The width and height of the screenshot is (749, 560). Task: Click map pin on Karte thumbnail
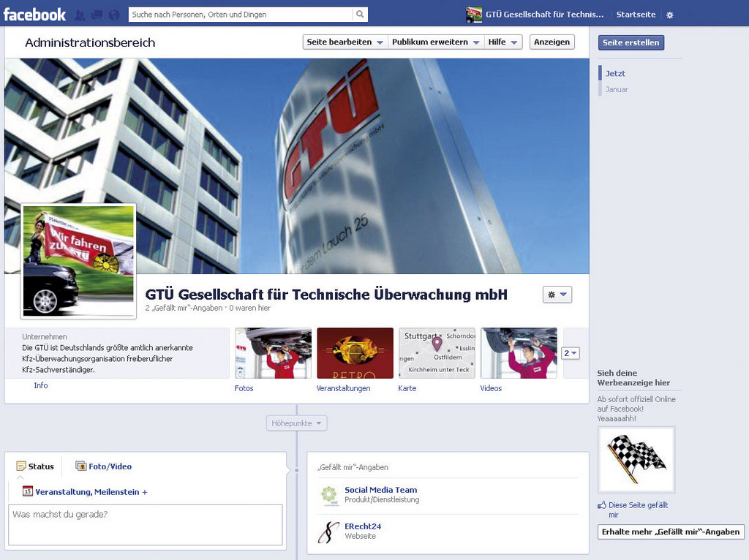(437, 344)
